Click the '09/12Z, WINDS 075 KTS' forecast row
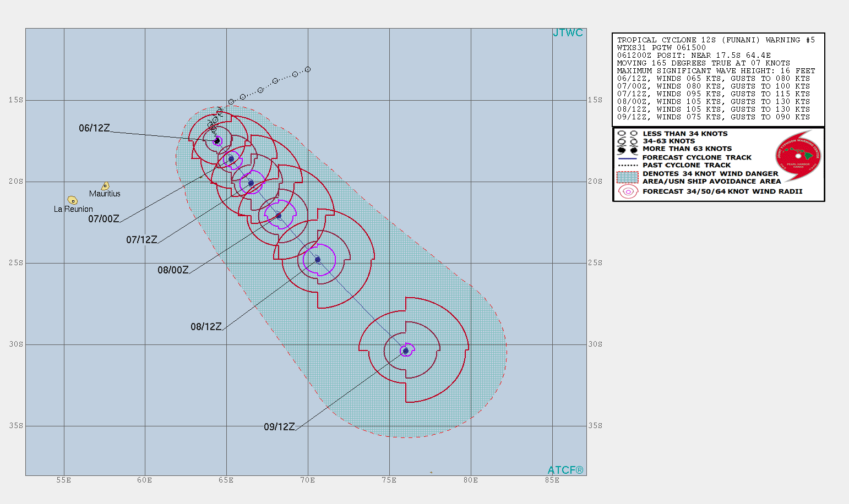 coord(714,117)
